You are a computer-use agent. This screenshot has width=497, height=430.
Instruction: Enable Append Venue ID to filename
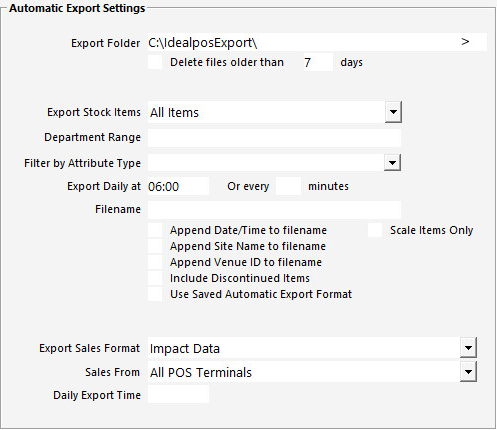155,262
